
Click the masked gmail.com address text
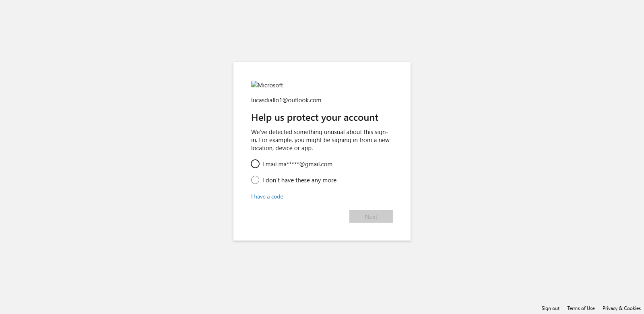(x=305, y=164)
